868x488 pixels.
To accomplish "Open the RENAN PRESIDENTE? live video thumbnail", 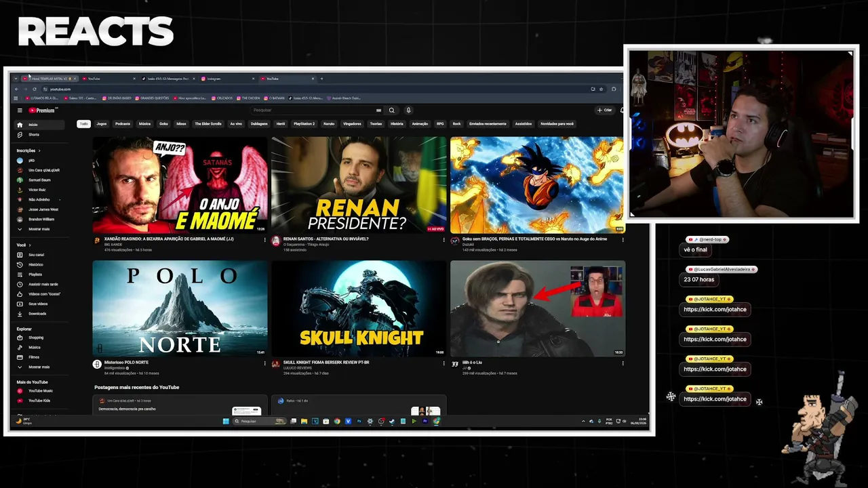I will [359, 185].
